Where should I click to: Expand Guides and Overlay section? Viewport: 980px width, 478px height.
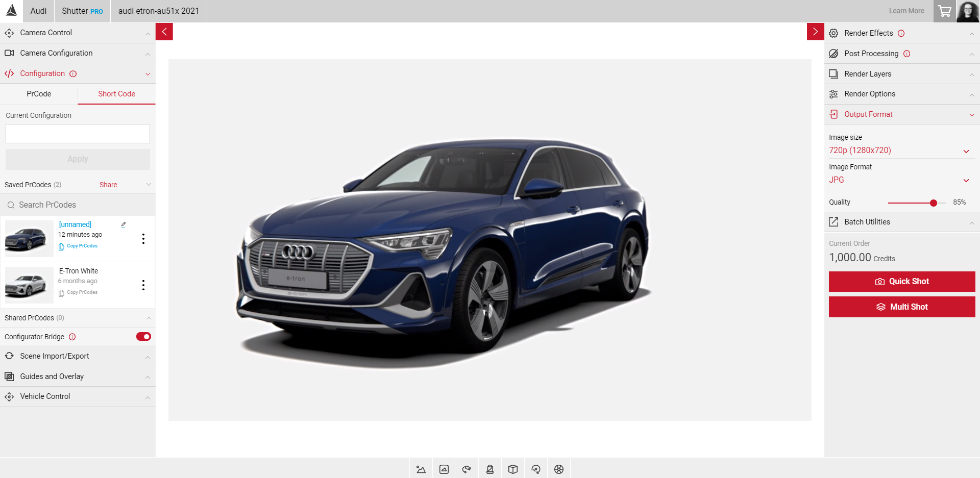78,376
